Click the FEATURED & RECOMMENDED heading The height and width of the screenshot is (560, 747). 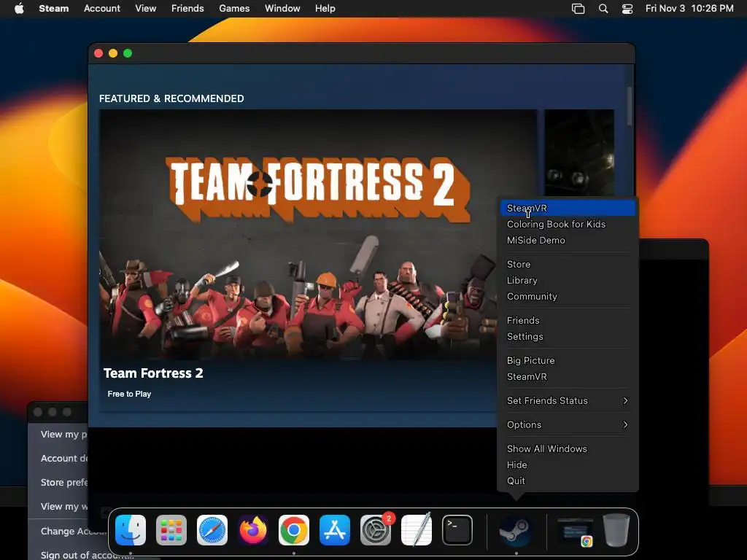coord(171,98)
